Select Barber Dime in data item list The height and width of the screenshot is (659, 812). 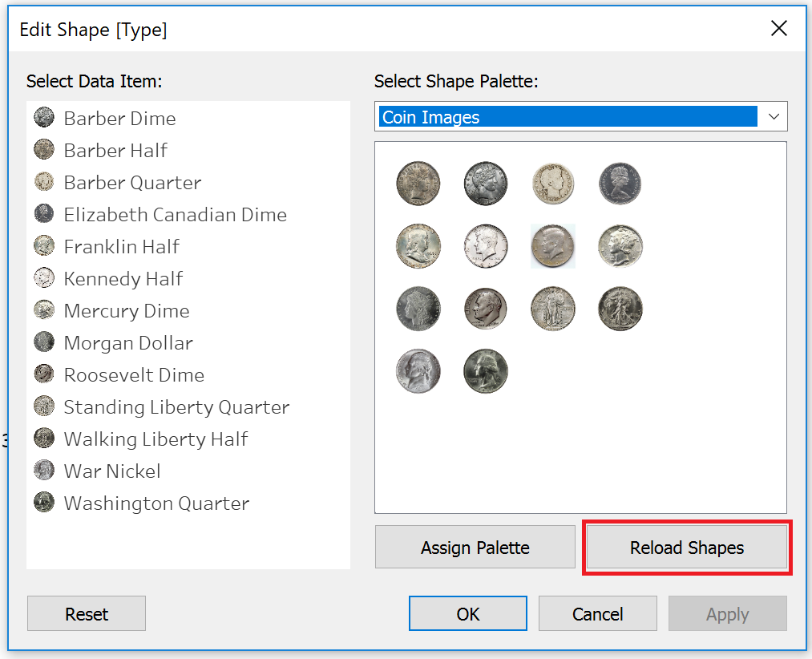(x=188, y=118)
